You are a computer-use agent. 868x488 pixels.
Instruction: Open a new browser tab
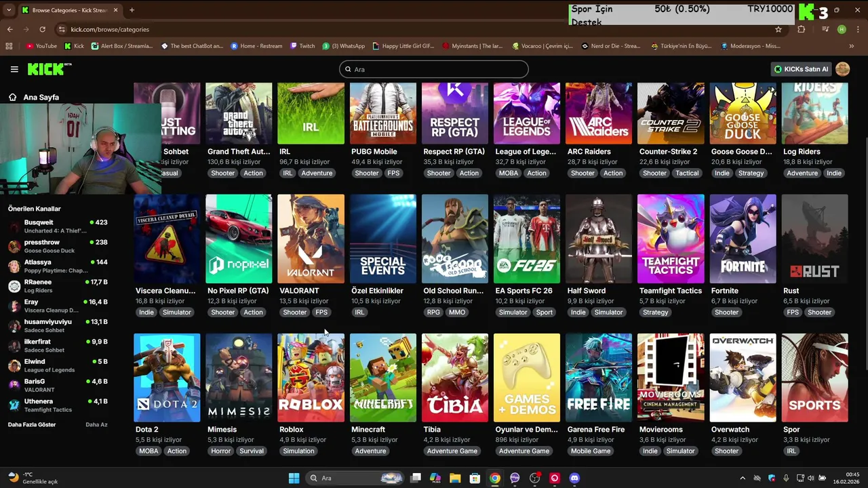pos(132,10)
